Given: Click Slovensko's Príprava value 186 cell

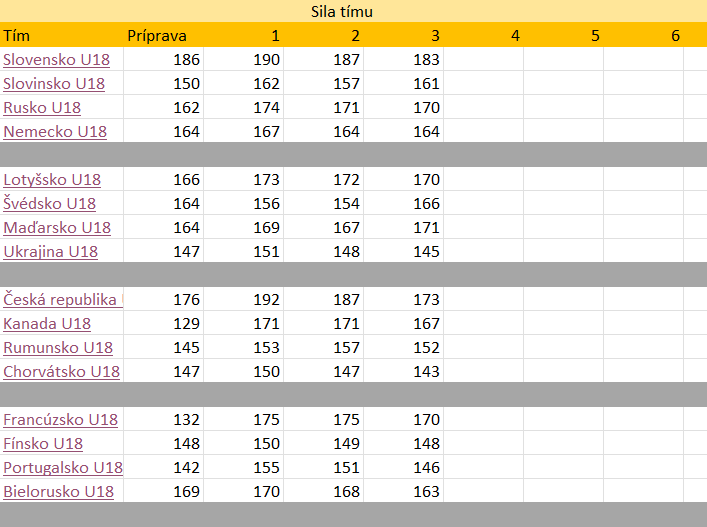Looking at the screenshot, I should [x=163, y=60].
